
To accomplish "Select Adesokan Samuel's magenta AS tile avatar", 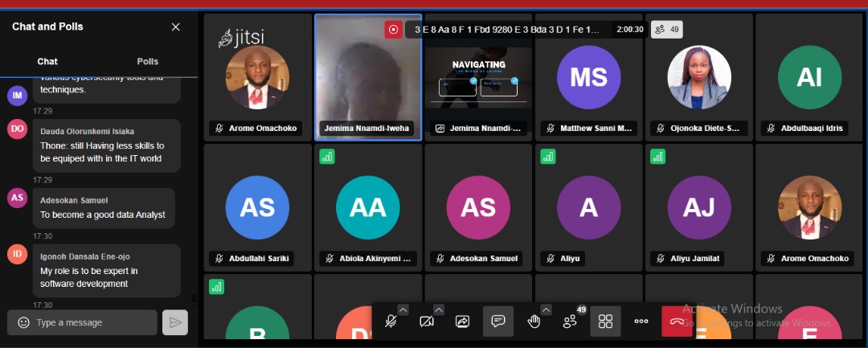I will coord(478,207).
